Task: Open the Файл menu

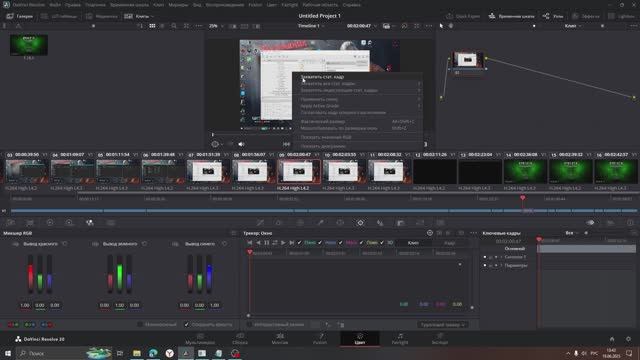Action: tap(55, 5)
